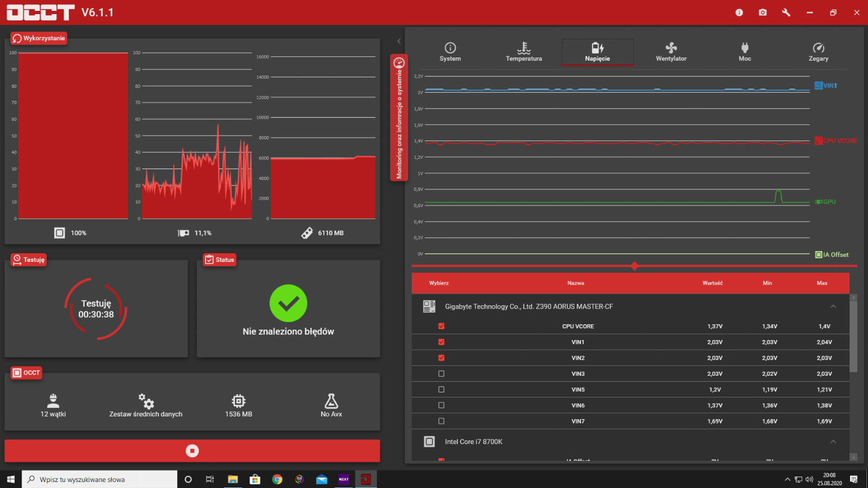Viewport: 868px width, 488px height.
Task: Toggle the IA Offset legend entry
Action: tap(832, 255)
